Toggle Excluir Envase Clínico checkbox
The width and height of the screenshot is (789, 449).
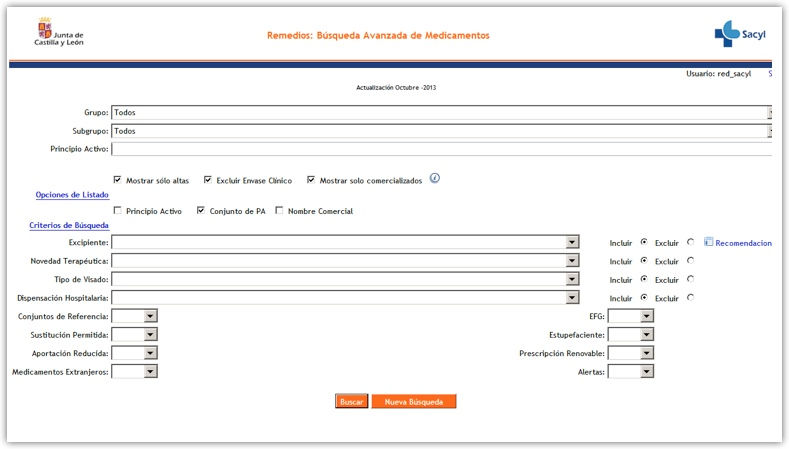point(208,180)
